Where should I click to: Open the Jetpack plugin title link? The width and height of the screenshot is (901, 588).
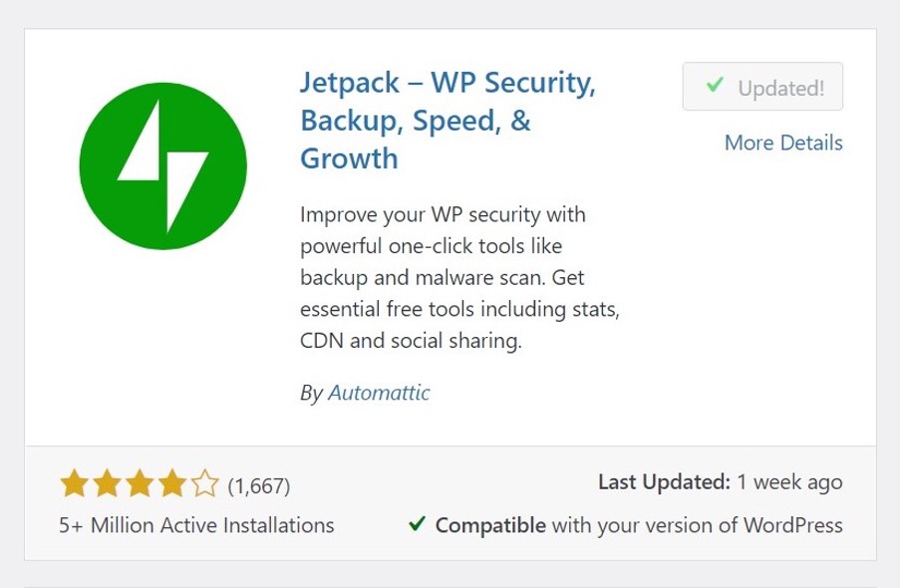(448, 122)
